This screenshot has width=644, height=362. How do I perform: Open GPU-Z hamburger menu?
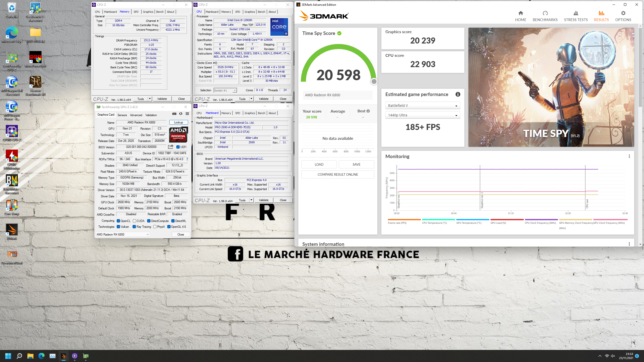tap(187, 114)
